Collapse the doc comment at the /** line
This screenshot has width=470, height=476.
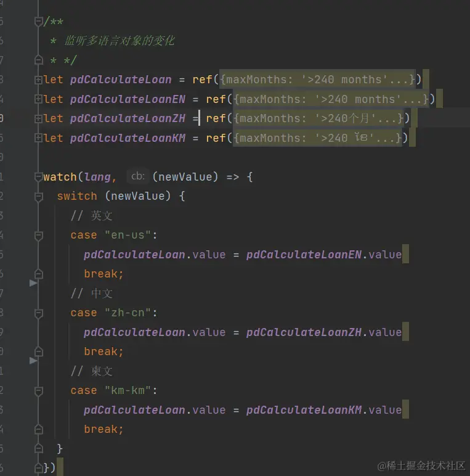tap(39, 22)
